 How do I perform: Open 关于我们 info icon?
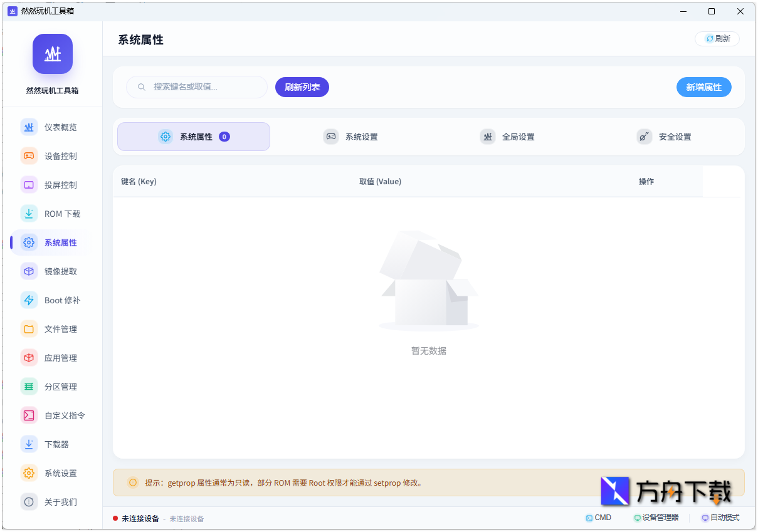point(29,502)
